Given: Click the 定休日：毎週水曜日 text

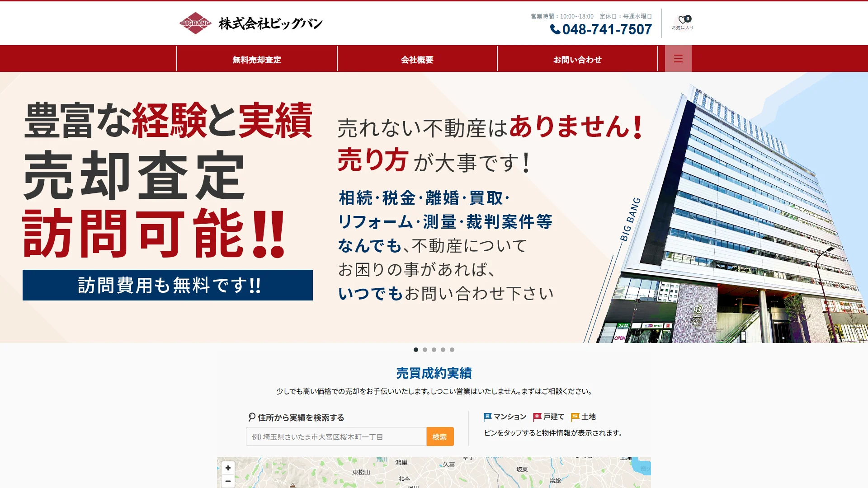Looking at the screenshot, I should pyautogui.click(x=626, y=16).
